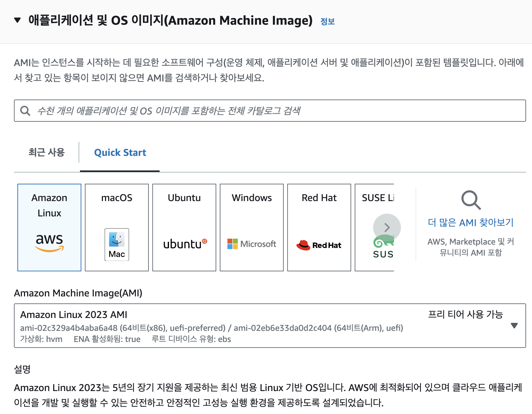The image size is (532, 414).
Task: Select the Amazon Linux AMI card
Action: click(49, 228)
